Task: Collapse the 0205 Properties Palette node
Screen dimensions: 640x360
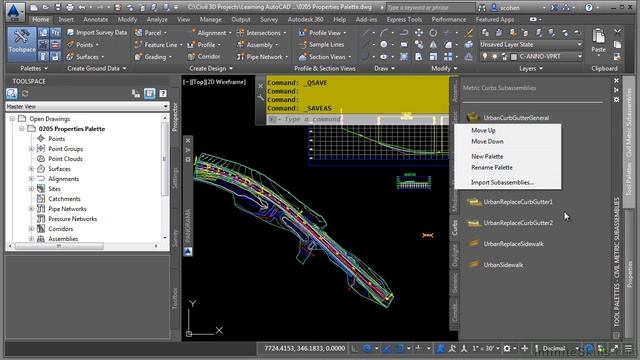Action: (x=22, y=129)
